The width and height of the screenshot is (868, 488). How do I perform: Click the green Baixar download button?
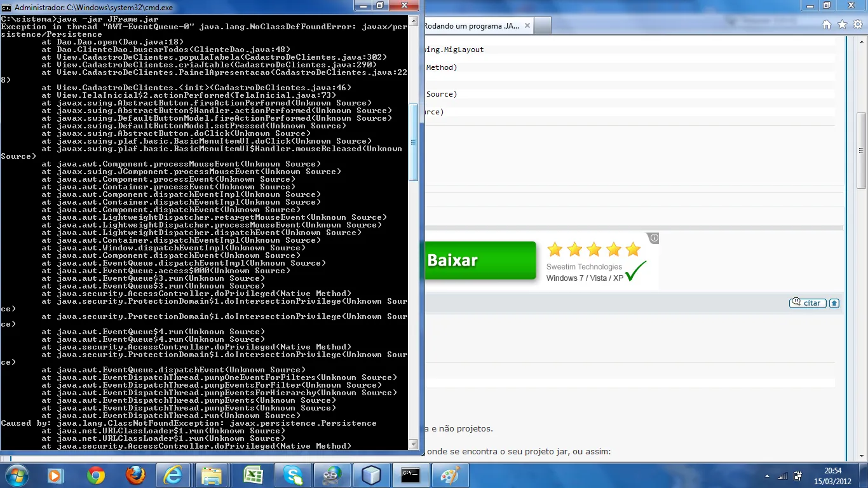click(480, 261)
